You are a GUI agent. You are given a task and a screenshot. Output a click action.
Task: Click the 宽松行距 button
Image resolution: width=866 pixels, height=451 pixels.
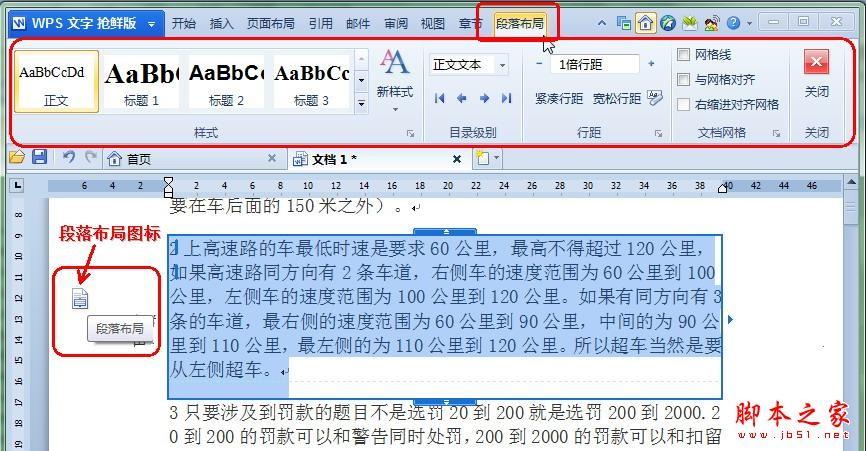tap(616, 98)
